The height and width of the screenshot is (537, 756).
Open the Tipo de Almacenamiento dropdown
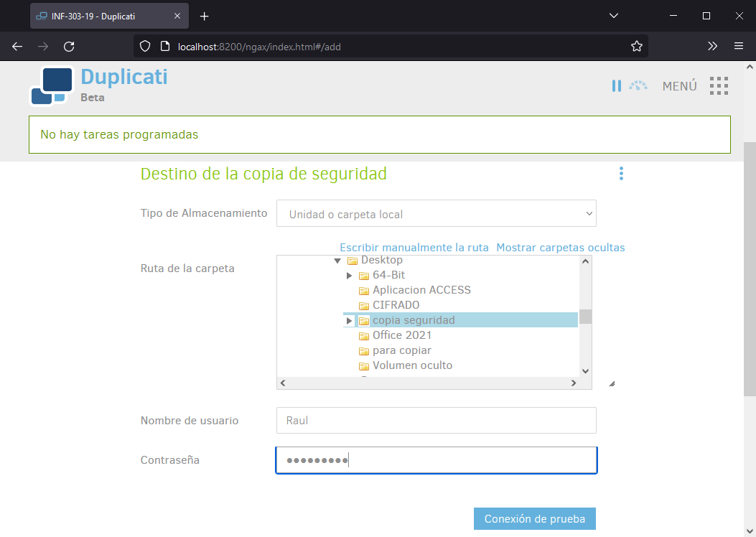[436, 214]
